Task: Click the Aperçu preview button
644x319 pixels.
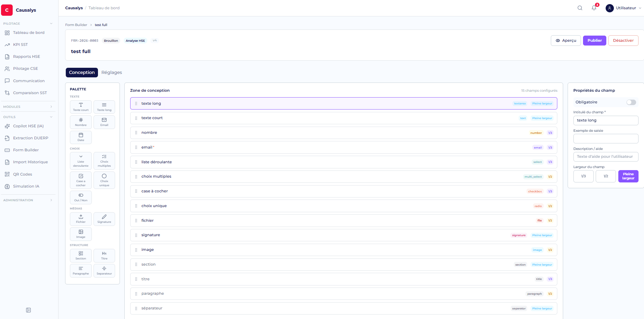Action: (566, 40)
